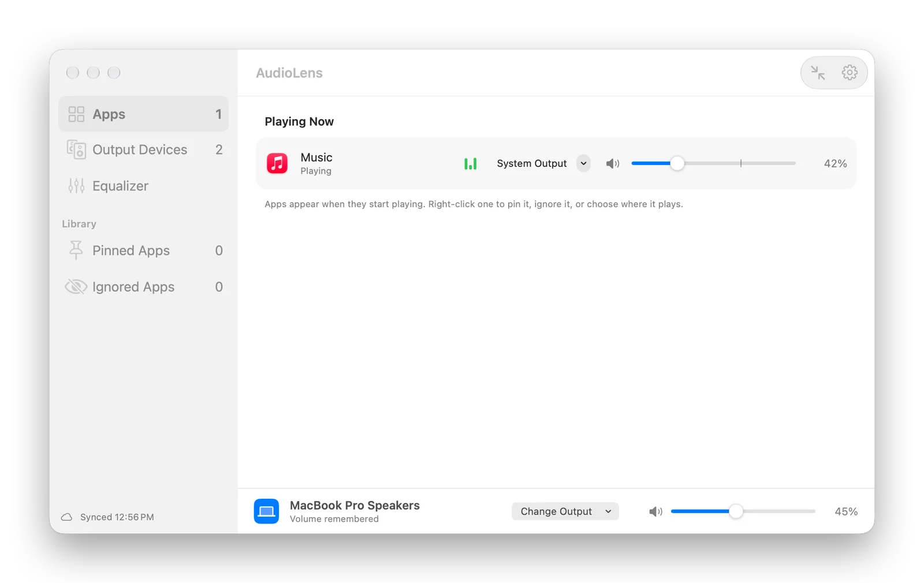
Task: Click the window close button
Action: click(73, 73)
